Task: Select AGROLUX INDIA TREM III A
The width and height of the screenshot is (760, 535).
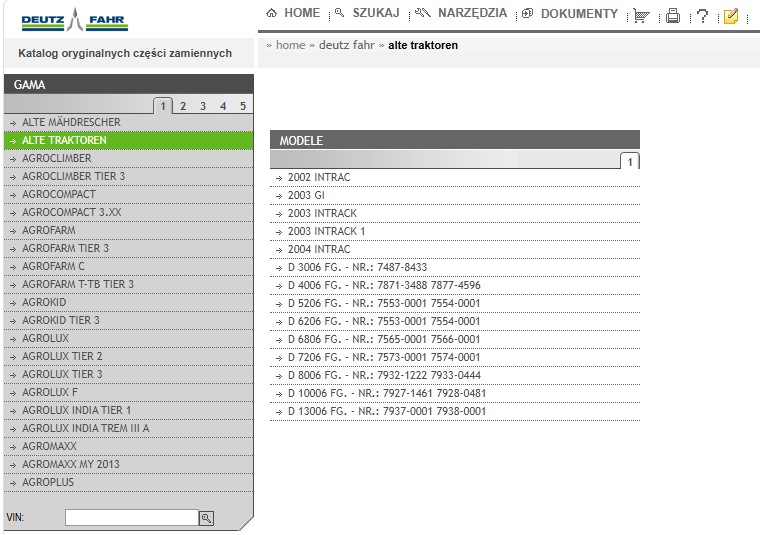Action: tap(128, 428)
